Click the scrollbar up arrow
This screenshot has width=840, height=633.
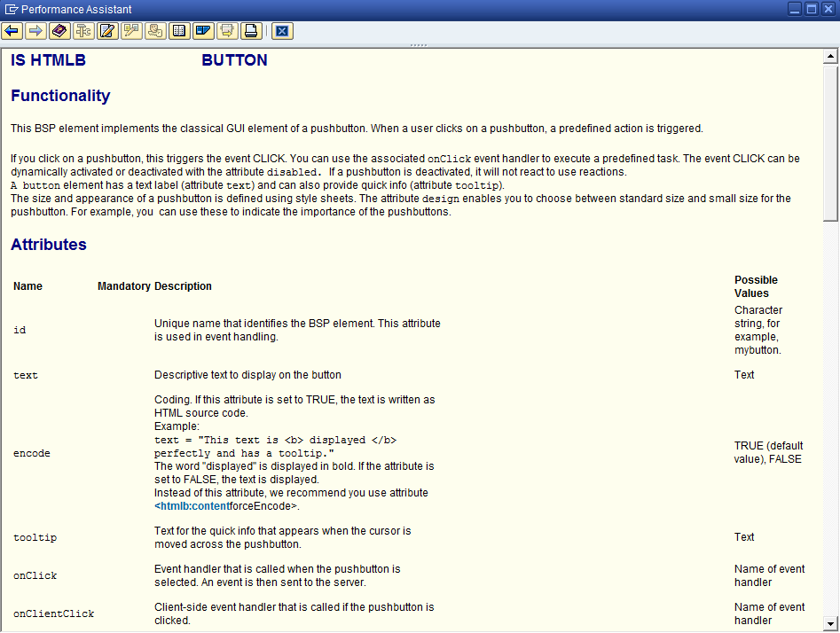[x=831, y=58]
